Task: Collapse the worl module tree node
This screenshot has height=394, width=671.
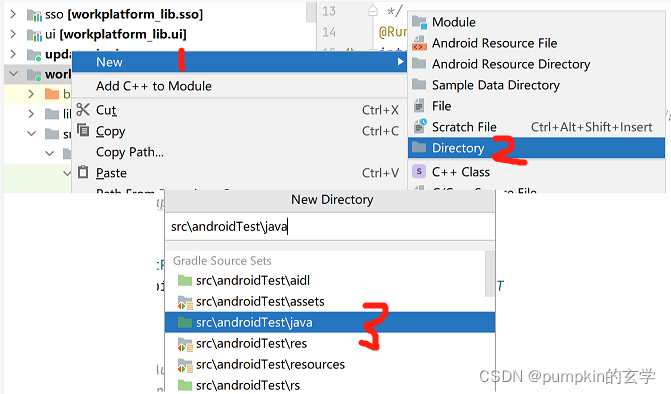Action: coord(14,74)
